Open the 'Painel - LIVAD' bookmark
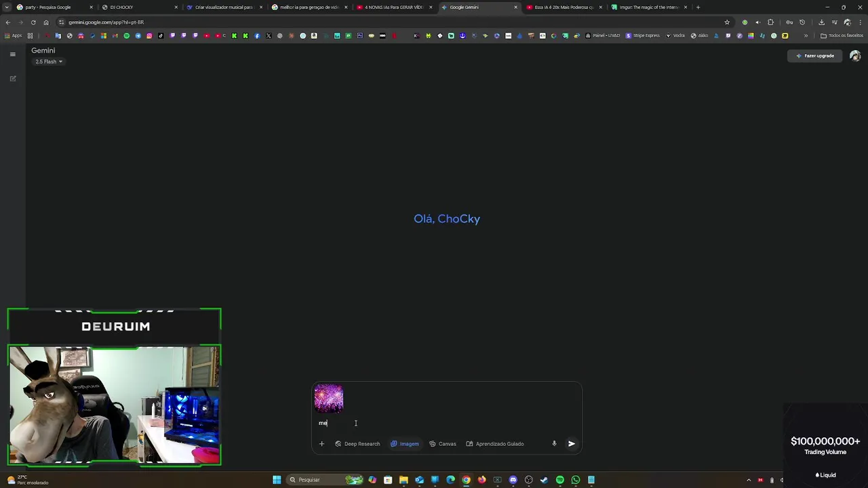 (602, 36)
